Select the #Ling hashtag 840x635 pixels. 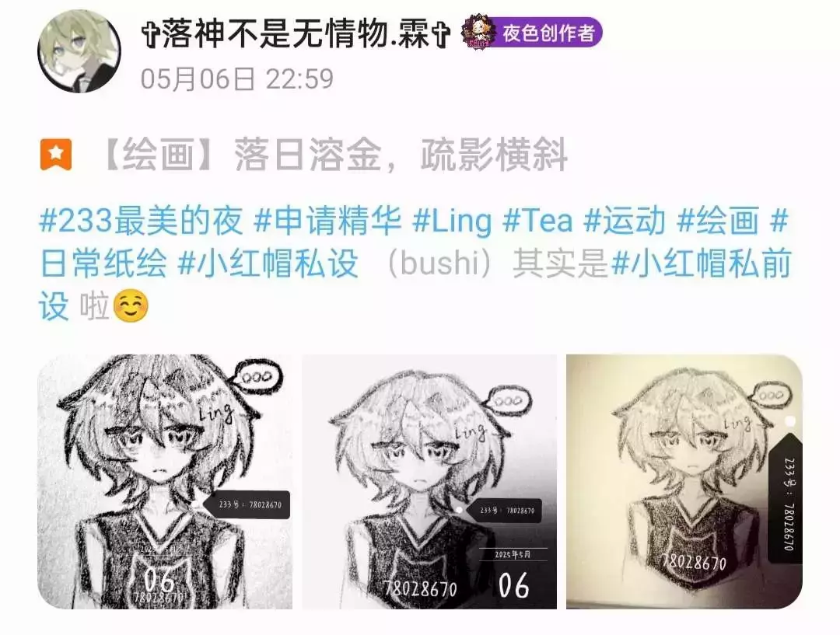pyautogui.click(x=452, y=221)
